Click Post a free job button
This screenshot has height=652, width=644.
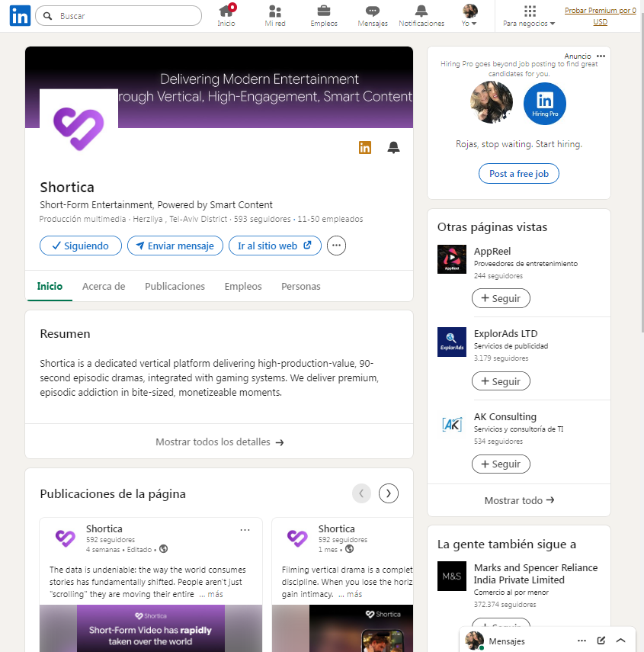click(518, 173)
